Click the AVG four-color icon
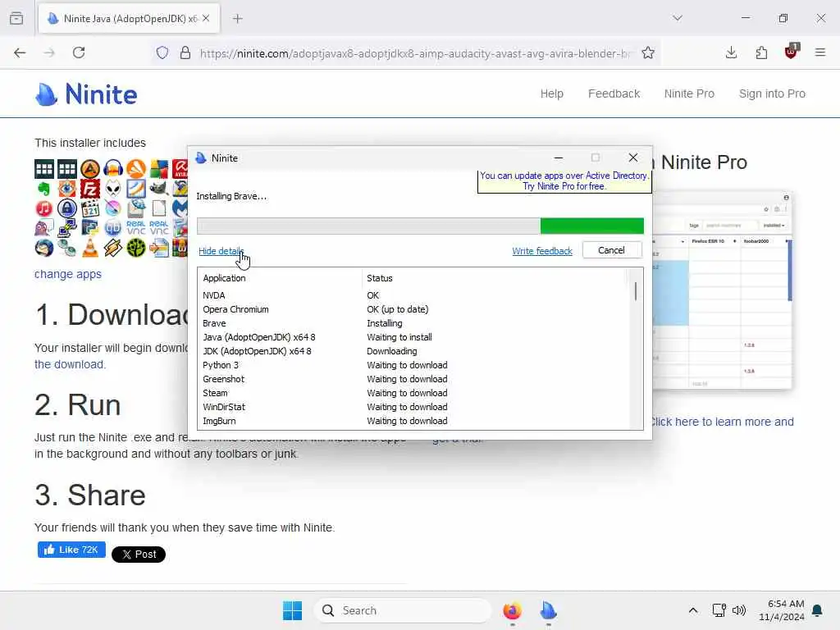This screenshot has height=630, width=840. point(159,169)
